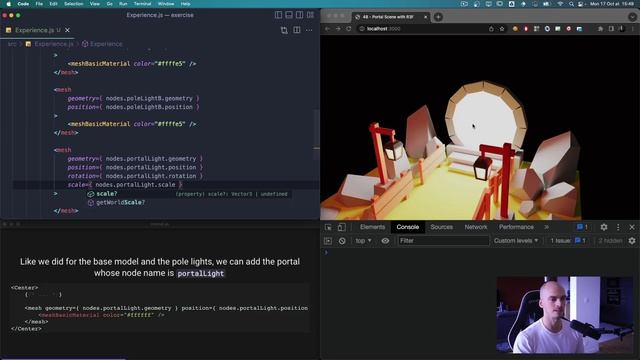
Task: Open Extensions puzzle icon in browser
Action: point(600,29)
